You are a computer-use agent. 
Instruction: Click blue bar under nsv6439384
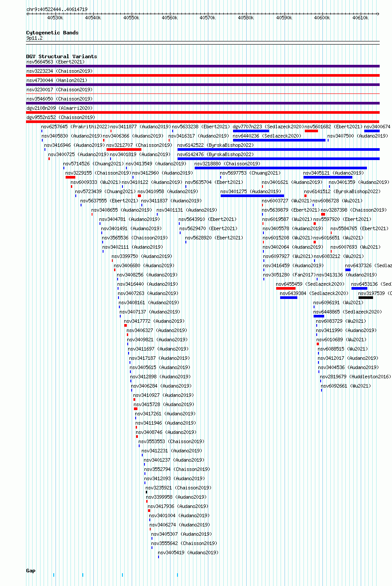pos(289,298)
